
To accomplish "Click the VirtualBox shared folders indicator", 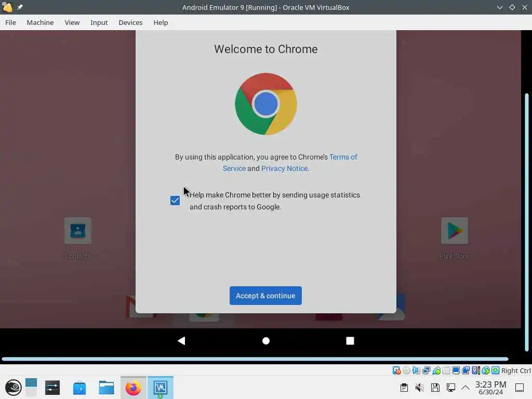I will coord(446,370).
